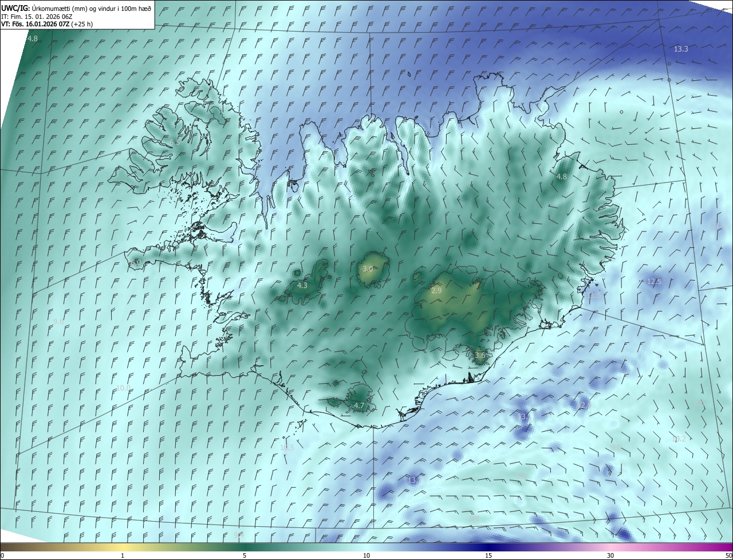Click the 9.4 value at the bottom edge

tap(239, 535)
